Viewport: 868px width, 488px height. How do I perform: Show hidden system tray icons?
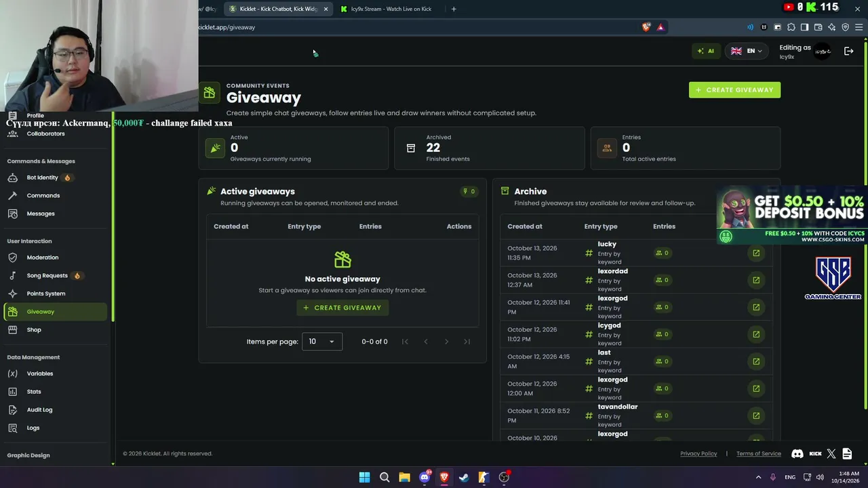[x=758, y=477]
